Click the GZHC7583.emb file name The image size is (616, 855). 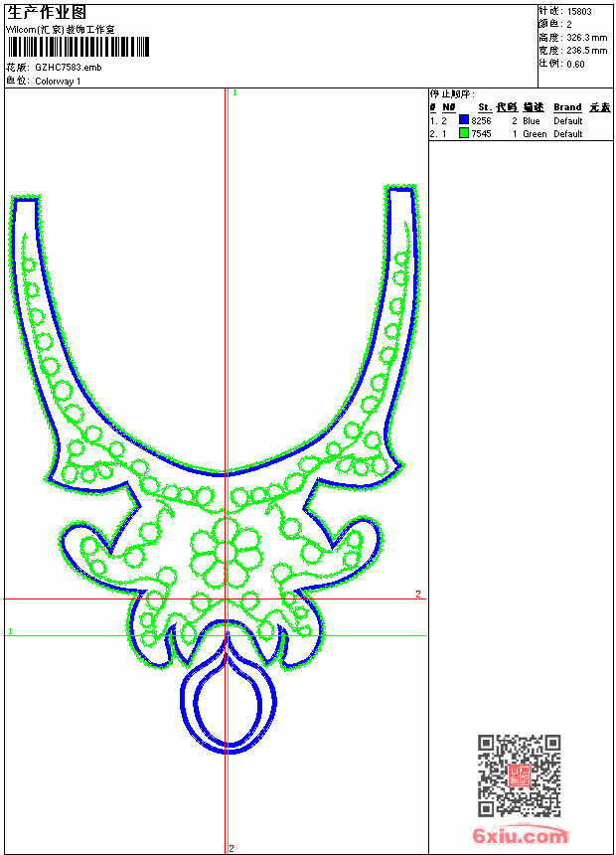(69, 68)
